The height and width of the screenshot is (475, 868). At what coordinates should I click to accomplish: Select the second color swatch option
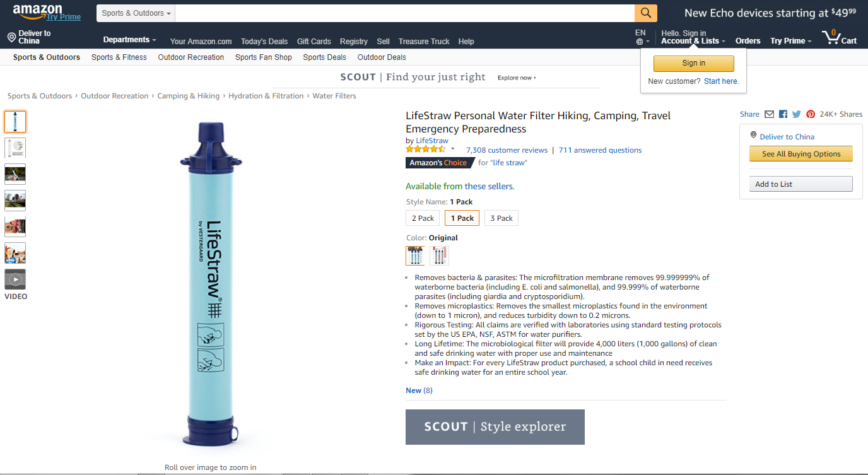pyautogui.click(x=439, y=255)
